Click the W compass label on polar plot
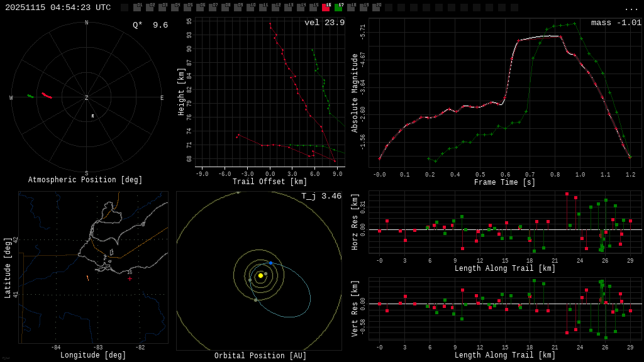Image resolution: width=644 pixels, height=362 pixels. pos(11,97)
